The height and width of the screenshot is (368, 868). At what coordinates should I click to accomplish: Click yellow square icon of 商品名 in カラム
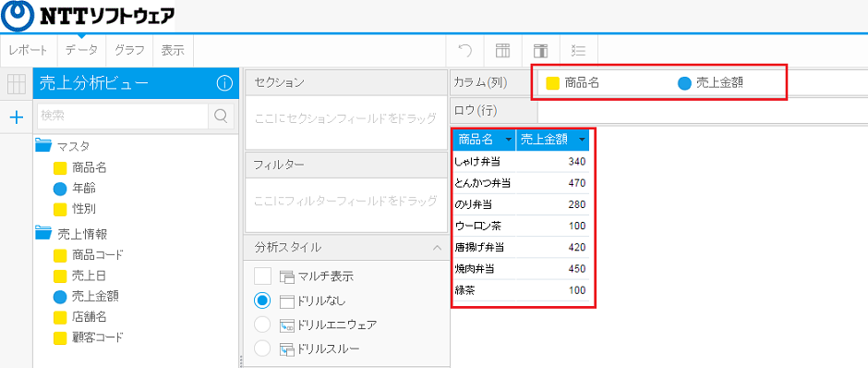pos(552,84)
